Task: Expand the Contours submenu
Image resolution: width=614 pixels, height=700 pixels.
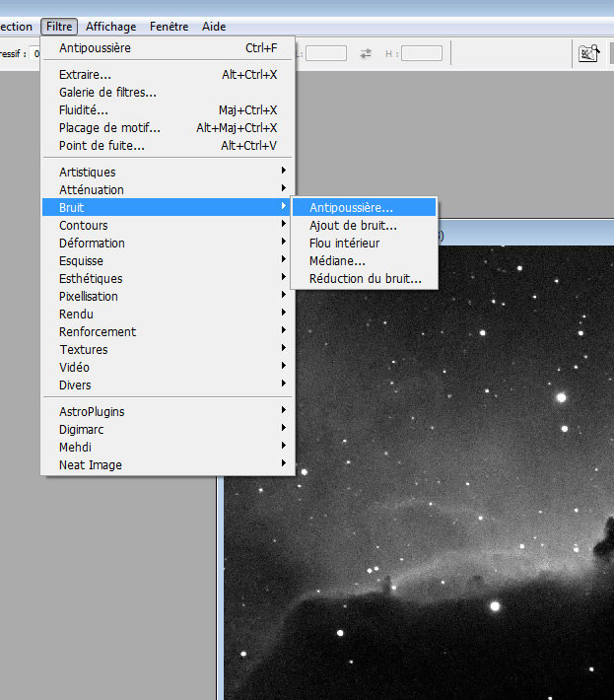Action: coord(168,226)
